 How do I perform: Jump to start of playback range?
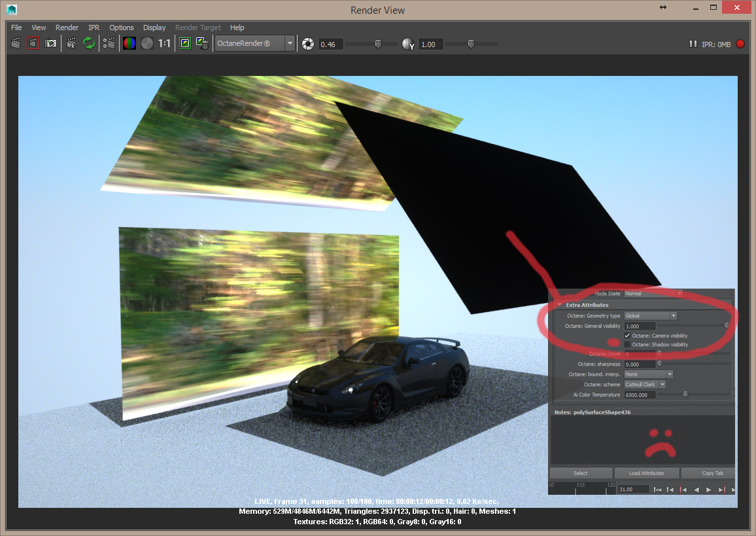click(657, 490)
